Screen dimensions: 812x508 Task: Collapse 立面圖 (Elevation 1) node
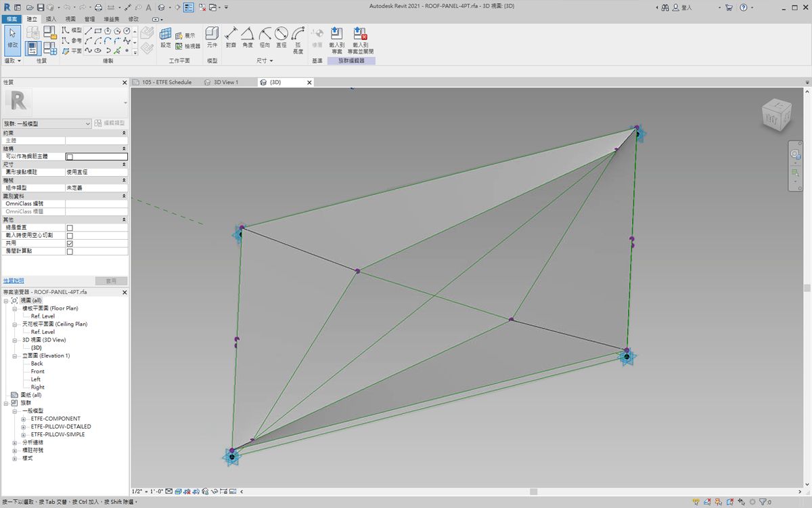[15, 356]
